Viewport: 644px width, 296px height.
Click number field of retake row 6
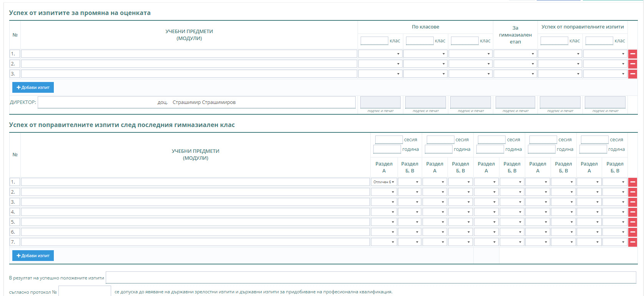pos(15,232)
